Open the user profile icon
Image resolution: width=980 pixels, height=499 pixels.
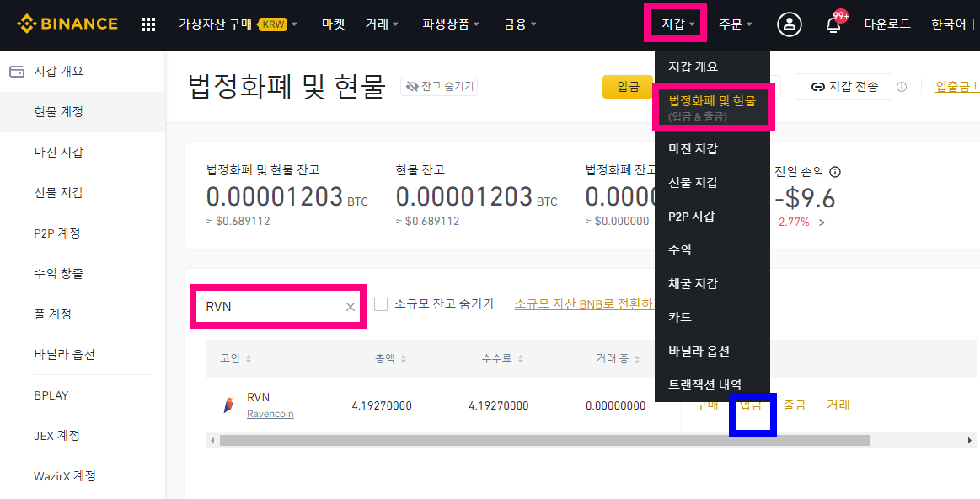click(x=790, y=24)
